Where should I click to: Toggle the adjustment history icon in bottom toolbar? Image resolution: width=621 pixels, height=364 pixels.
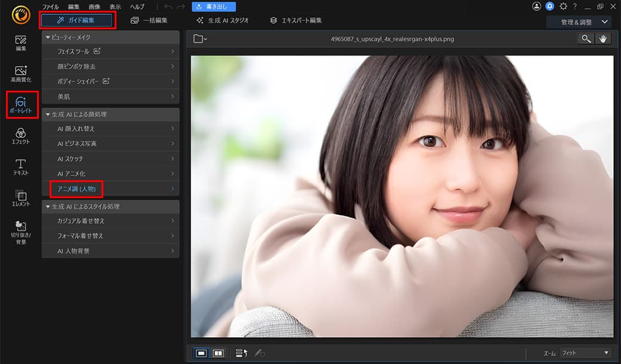pyautogui.click(x=241, y=353)
